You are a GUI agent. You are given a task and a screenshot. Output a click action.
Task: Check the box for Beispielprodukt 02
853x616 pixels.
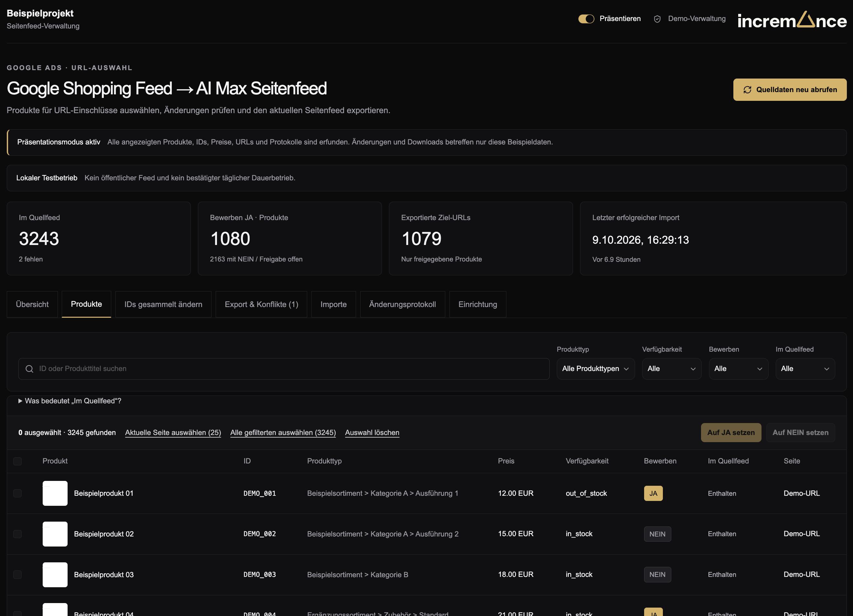coord(17,534)
